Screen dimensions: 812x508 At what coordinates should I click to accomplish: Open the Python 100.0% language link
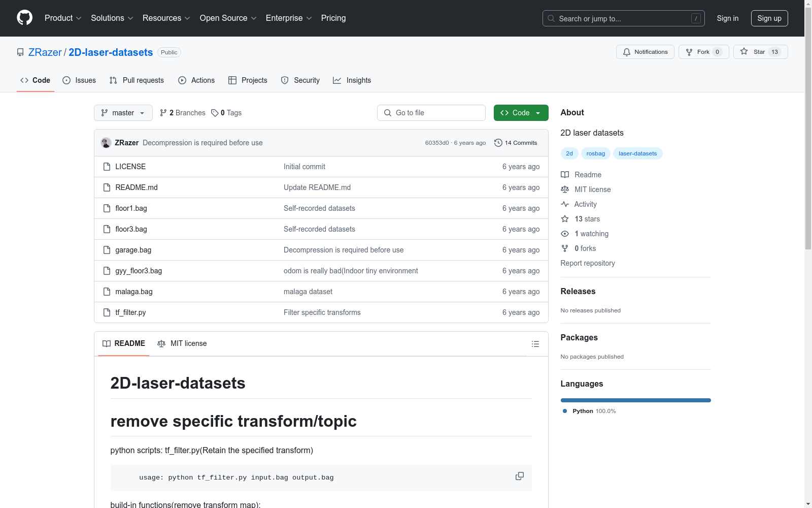[x=589, y=411]
